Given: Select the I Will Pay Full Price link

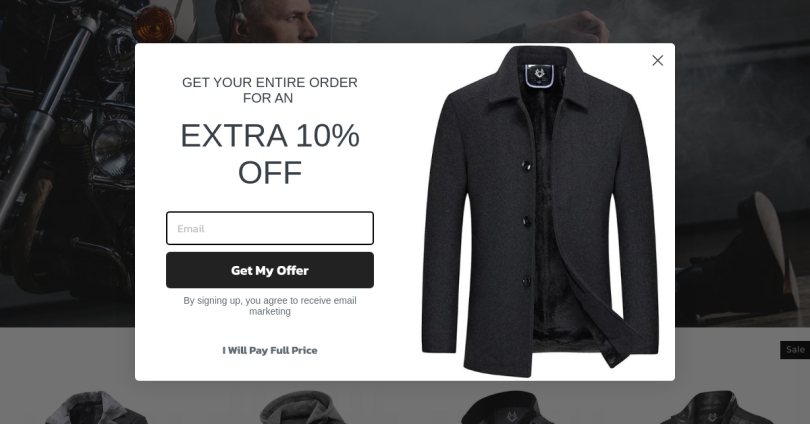Looking at the screenshot, I should tap(270, 350).
